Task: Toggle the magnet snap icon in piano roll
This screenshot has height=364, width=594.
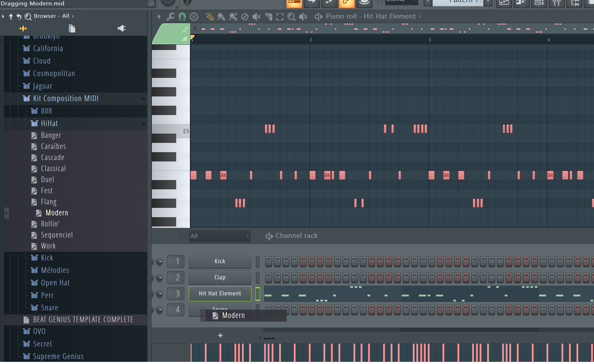Action: tap(182, 16)
